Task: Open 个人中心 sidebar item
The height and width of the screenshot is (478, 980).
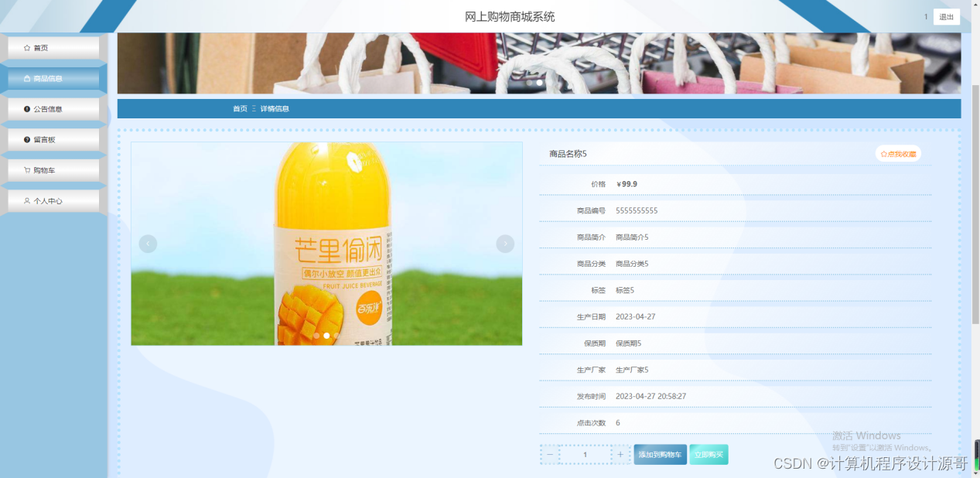Action: [53, 201]
